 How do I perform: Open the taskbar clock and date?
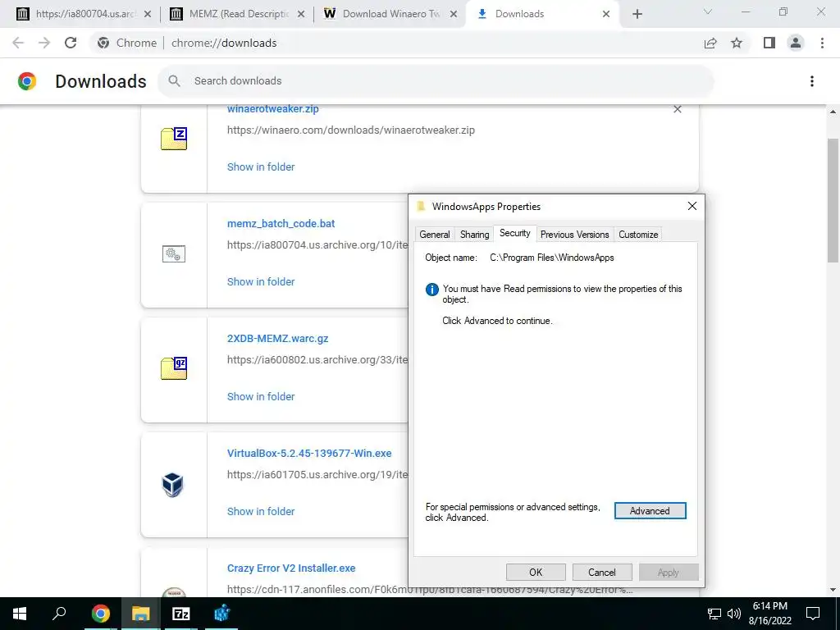coord(769,614)
